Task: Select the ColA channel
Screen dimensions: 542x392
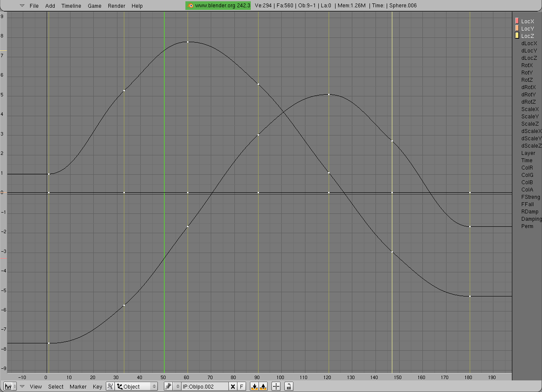Action: [x=527, y=189]
